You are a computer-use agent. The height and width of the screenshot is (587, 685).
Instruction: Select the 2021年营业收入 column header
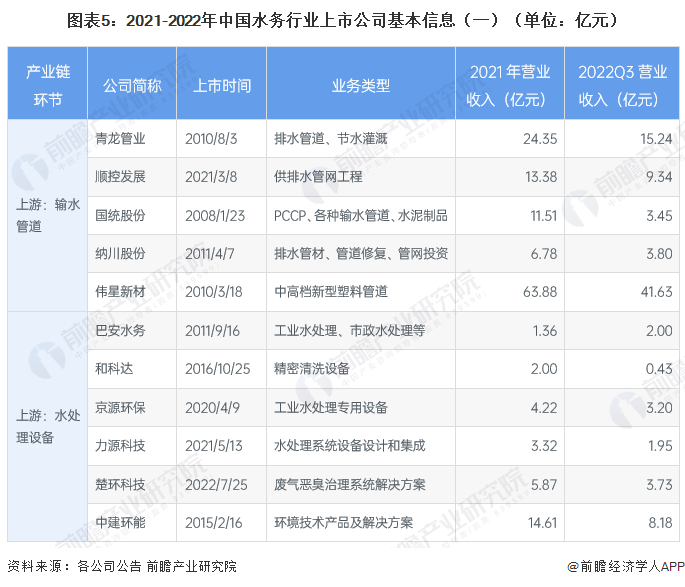pyautogui.click(x=509, y=85)
